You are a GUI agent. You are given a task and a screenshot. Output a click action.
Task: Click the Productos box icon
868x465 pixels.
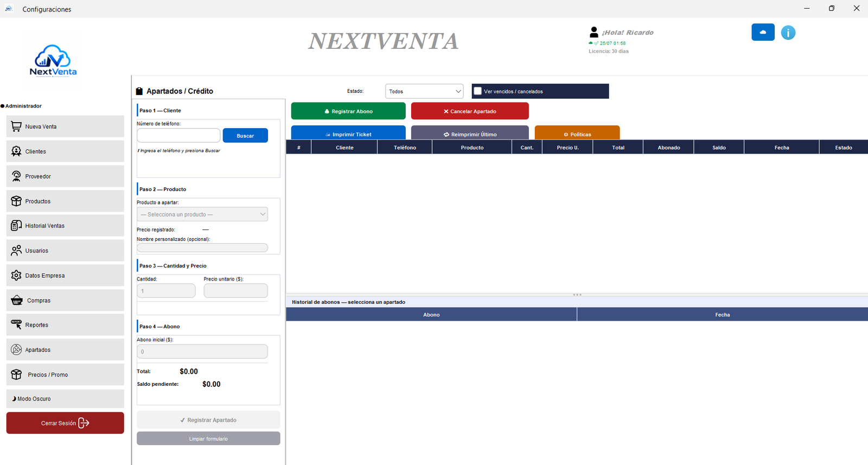click(16, 201)
